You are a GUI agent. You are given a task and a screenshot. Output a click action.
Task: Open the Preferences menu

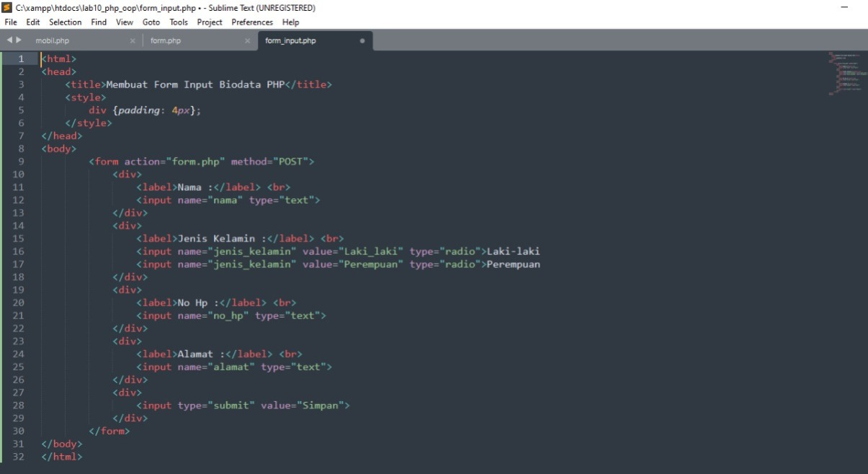tap(252, 22)
